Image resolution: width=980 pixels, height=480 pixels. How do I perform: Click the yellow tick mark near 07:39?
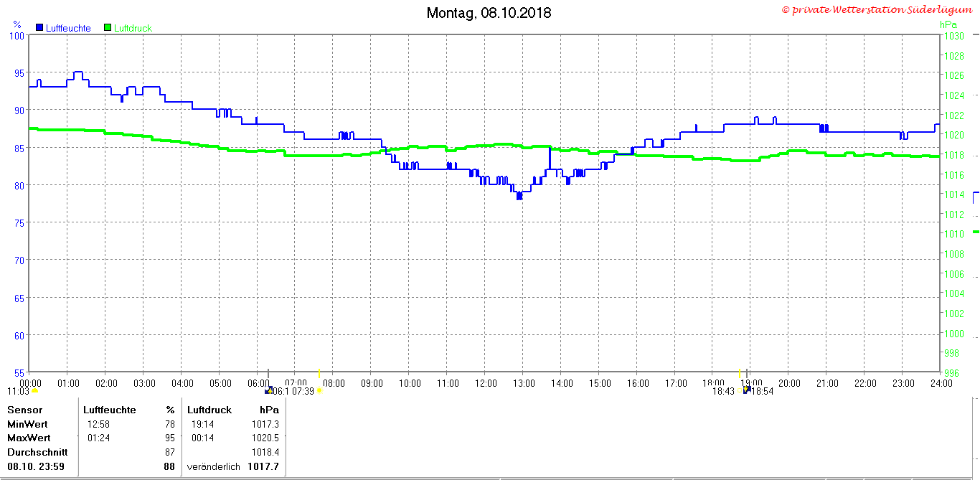(319, 373)
